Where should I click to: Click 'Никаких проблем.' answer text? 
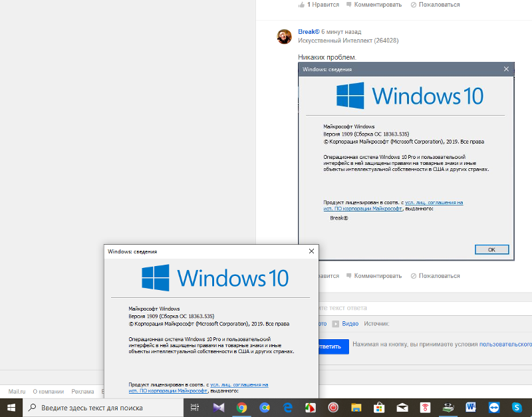tap(327, 57)
